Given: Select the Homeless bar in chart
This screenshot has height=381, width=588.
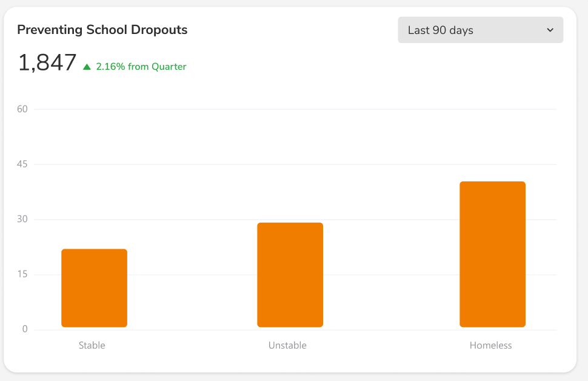Looking at the screenshot, I should coord(492,254).
